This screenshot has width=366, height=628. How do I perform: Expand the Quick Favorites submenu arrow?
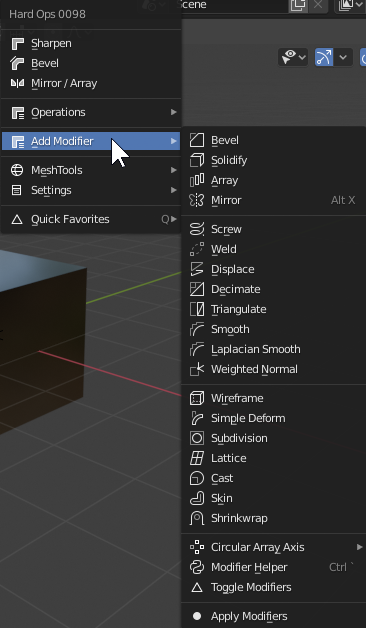pyautogui.click(x=173, y=219)
